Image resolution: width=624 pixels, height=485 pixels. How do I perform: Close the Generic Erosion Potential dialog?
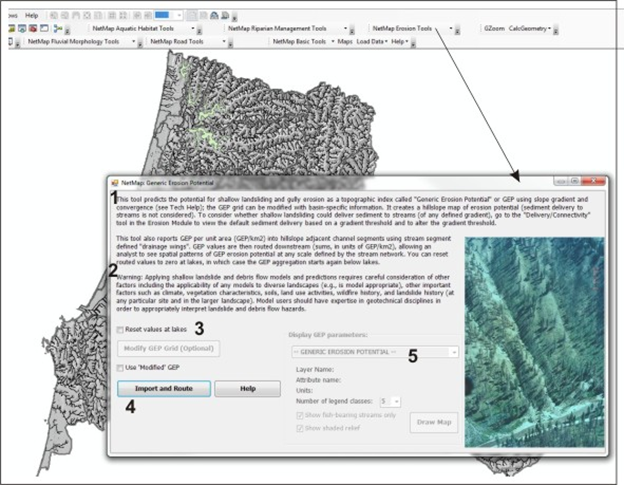[595, 182]
